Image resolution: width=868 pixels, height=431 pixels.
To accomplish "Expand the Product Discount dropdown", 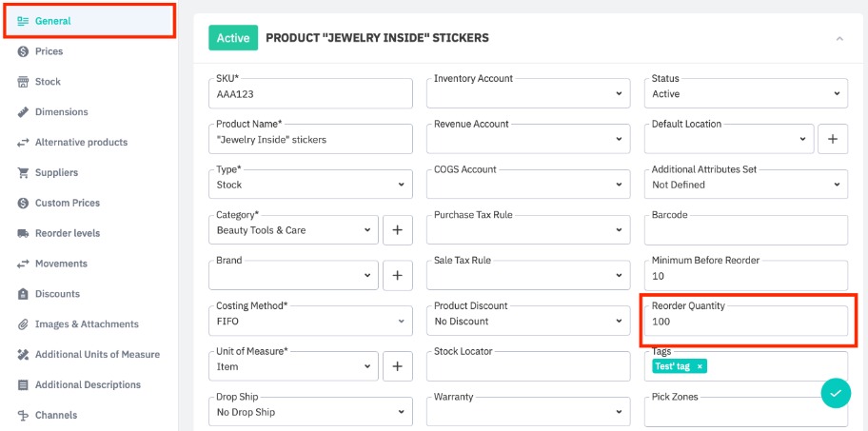I will click(528, 322).
